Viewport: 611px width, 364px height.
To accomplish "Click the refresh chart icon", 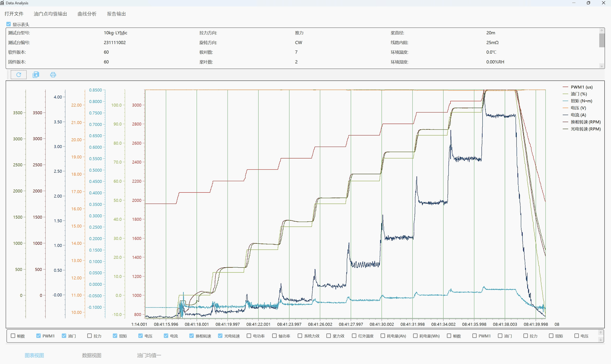I will 18,75.
